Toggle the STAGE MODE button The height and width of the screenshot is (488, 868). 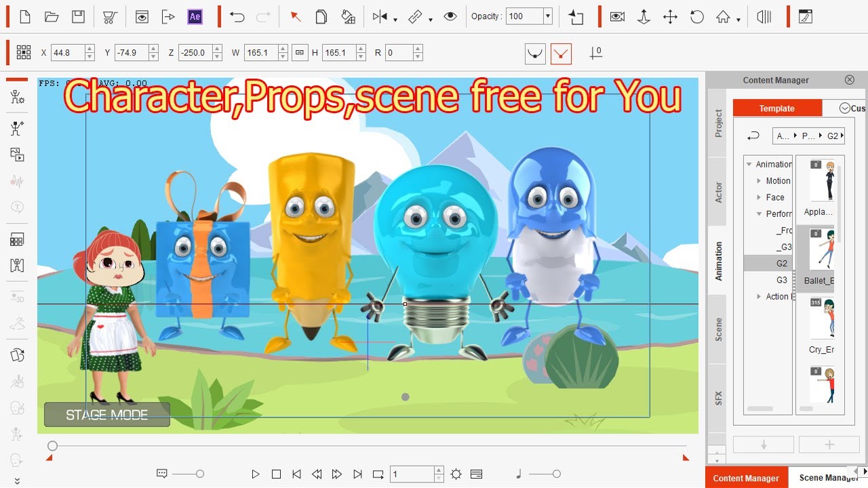[x=107, y=415]
